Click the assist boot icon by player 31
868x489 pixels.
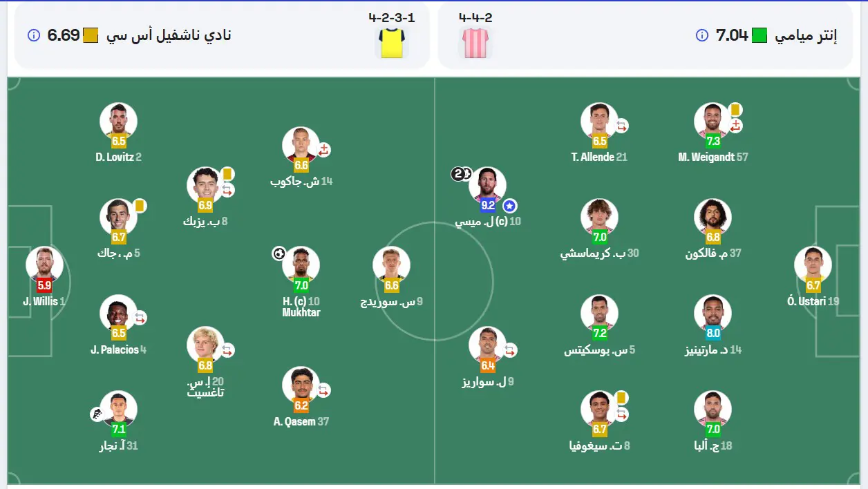pos(97,414)
